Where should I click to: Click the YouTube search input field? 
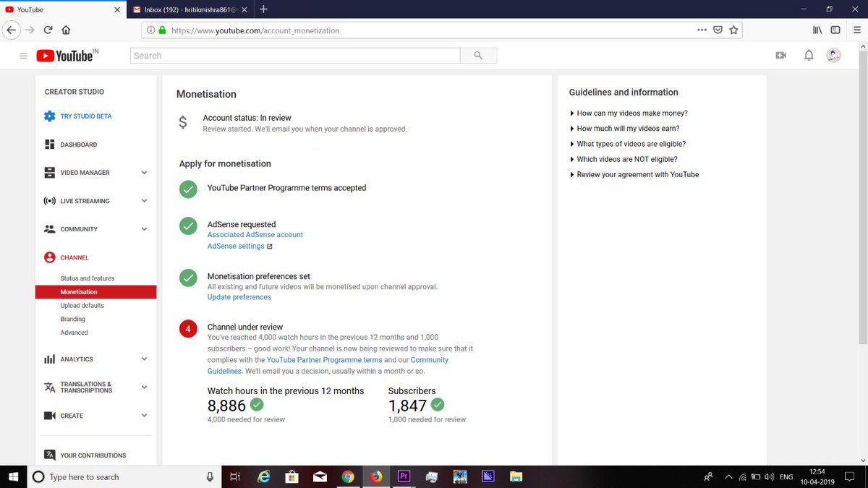[295, 56]
